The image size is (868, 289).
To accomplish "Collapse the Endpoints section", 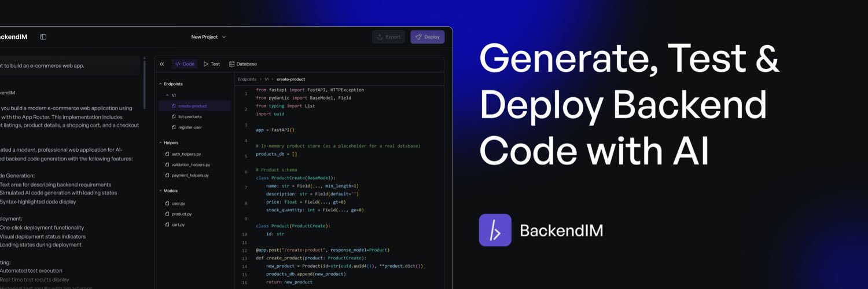I will 171,84.
